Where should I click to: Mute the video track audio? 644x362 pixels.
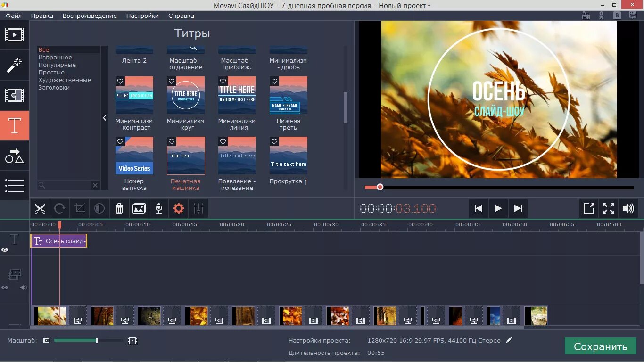(23, 287)
